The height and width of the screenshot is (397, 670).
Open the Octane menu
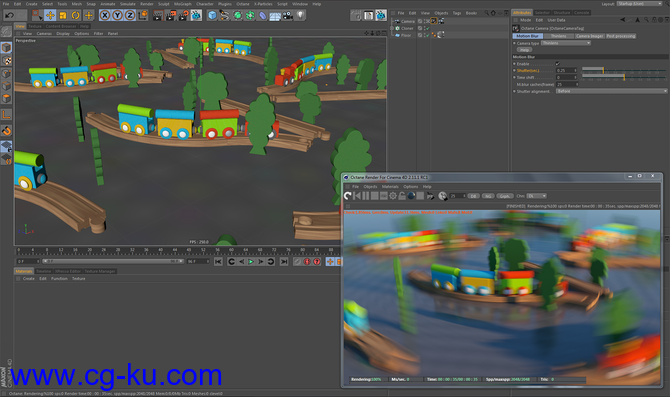pyautogui.click(x=243, y=4)
